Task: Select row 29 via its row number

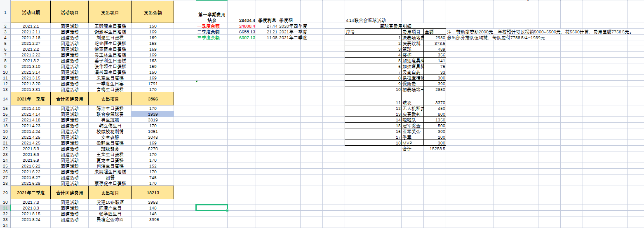Action: tap(5, 193)
